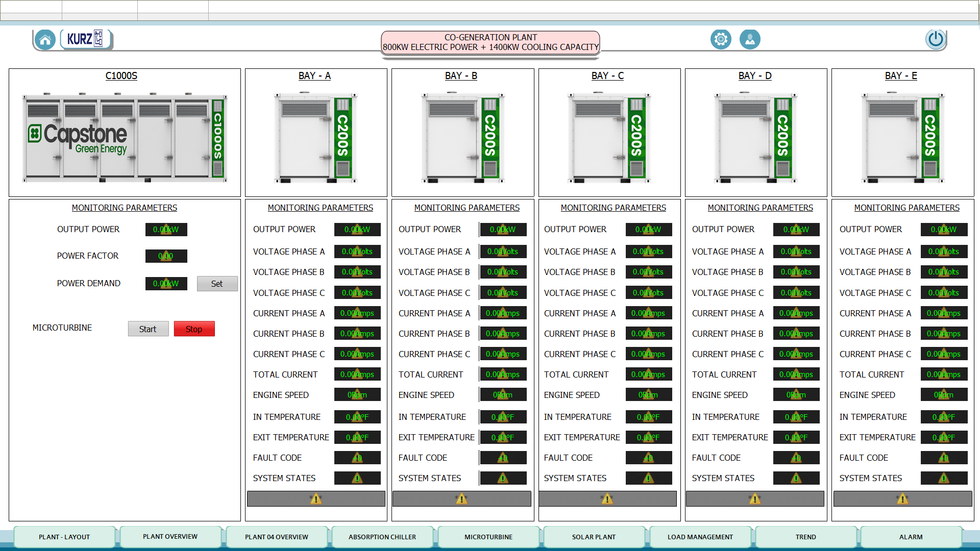The width and height of the screenshot is (980, 551).
Task: Click the BAY - D warning status bar icon
Action: [754, 499]
